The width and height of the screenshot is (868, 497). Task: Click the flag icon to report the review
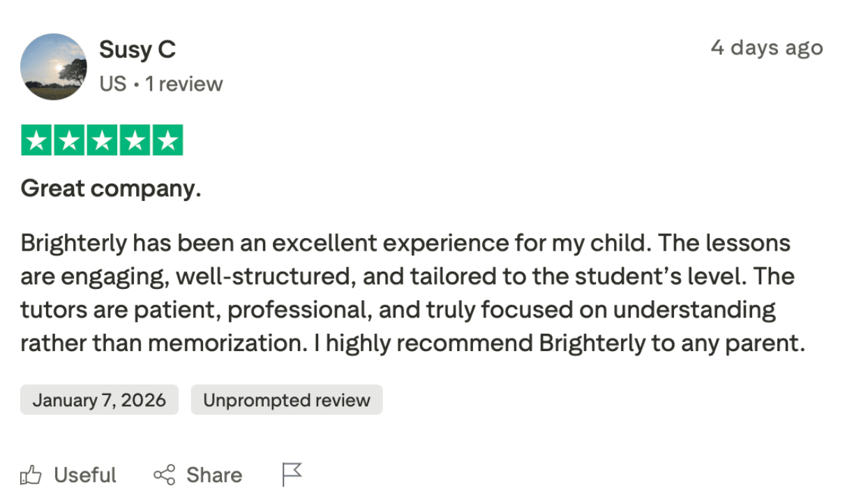coord(291,473)
